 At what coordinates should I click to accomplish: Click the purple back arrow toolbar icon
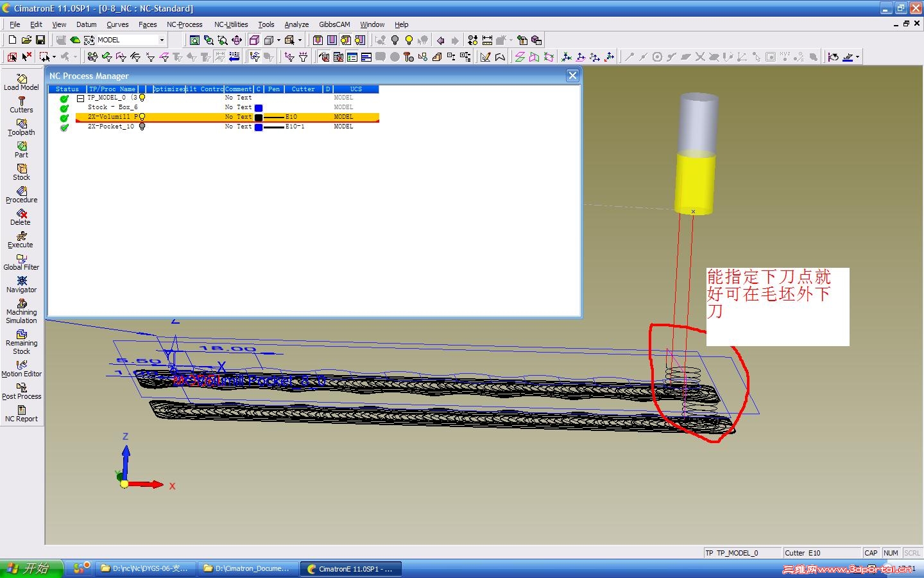point(440,40)
